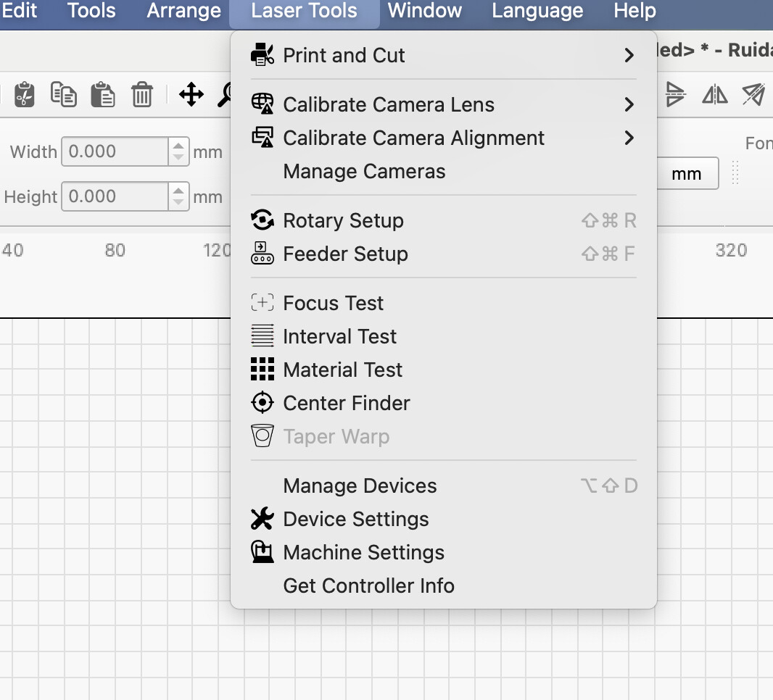
Task: Click the Delete trash can icon
Action: pos(142,95)
